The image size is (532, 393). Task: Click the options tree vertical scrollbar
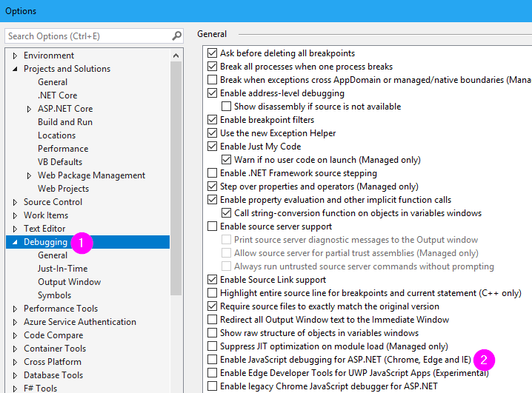coord(176,178)
